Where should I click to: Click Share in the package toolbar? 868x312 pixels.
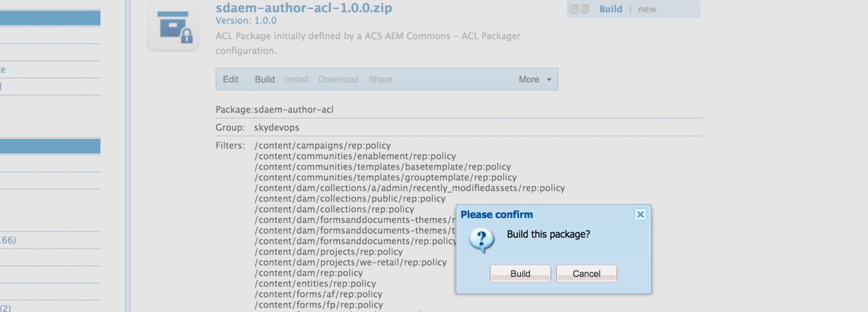pos(380,79)
